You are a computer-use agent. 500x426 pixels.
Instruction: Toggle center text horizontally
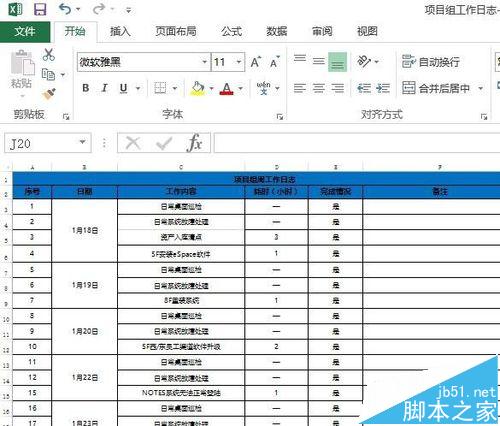(319, 88)
